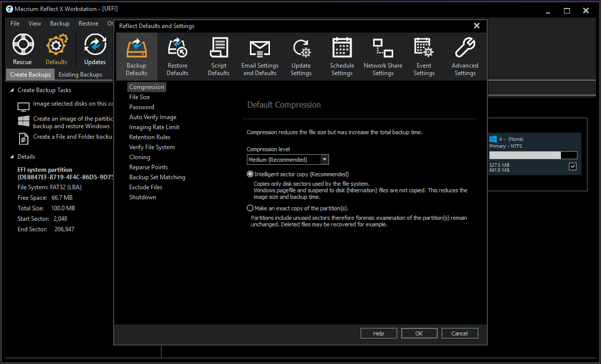Open the Backup menu
Image resolution: width=601 pixels, height=364 pixels.
pos(60,24)
